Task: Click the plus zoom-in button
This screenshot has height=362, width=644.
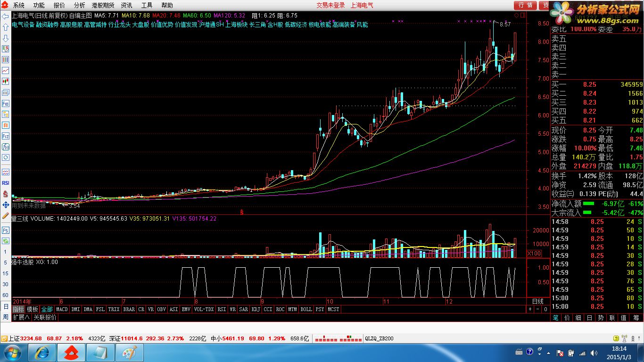Action: (530, 310)
